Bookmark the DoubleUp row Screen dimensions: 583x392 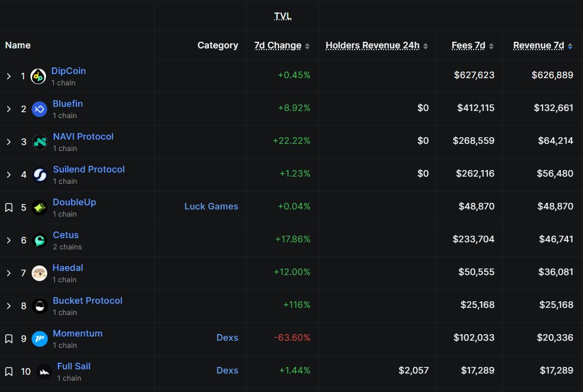(9, 208)
